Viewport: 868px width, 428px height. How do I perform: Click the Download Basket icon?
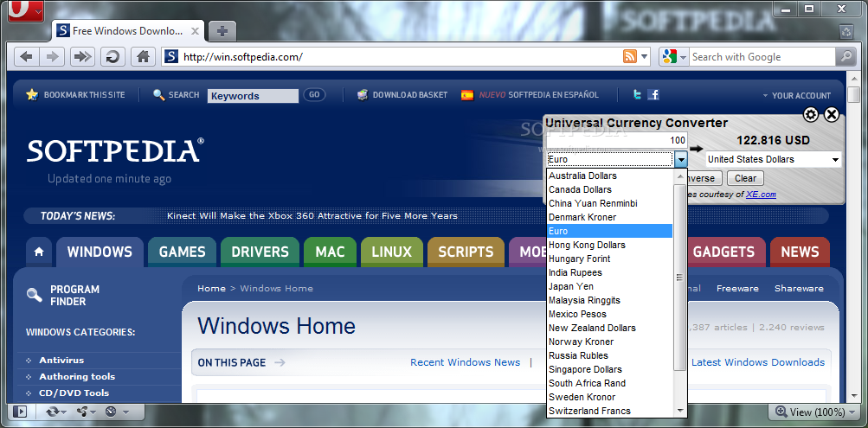363,94
